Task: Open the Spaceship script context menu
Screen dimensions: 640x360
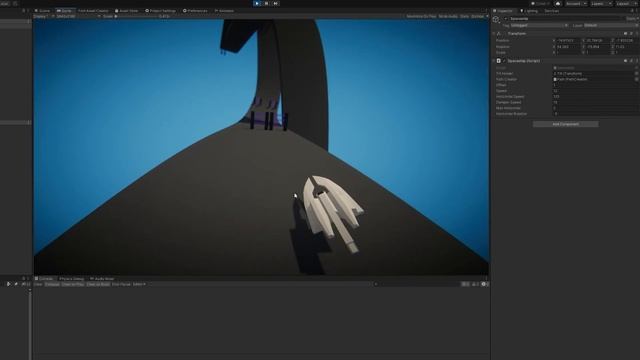Action: click(637, 61)
